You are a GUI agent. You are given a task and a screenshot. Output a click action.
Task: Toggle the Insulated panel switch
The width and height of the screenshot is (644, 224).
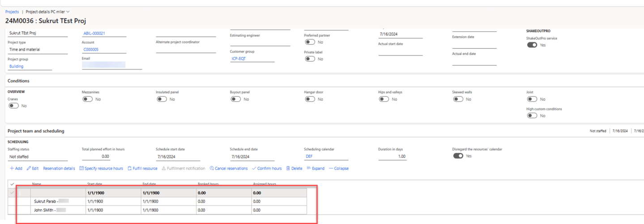(x=162, y=99)
